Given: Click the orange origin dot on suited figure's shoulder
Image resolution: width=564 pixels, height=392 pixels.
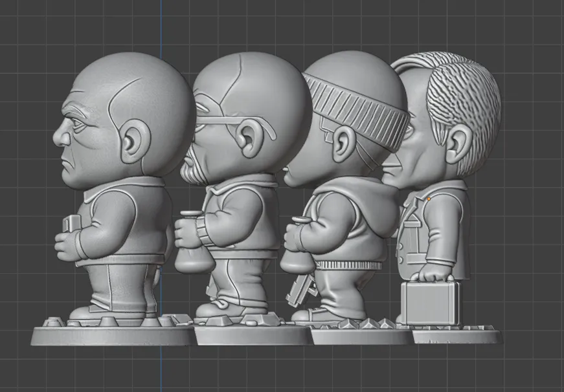Looking at the screenshot, I should 429,199.
